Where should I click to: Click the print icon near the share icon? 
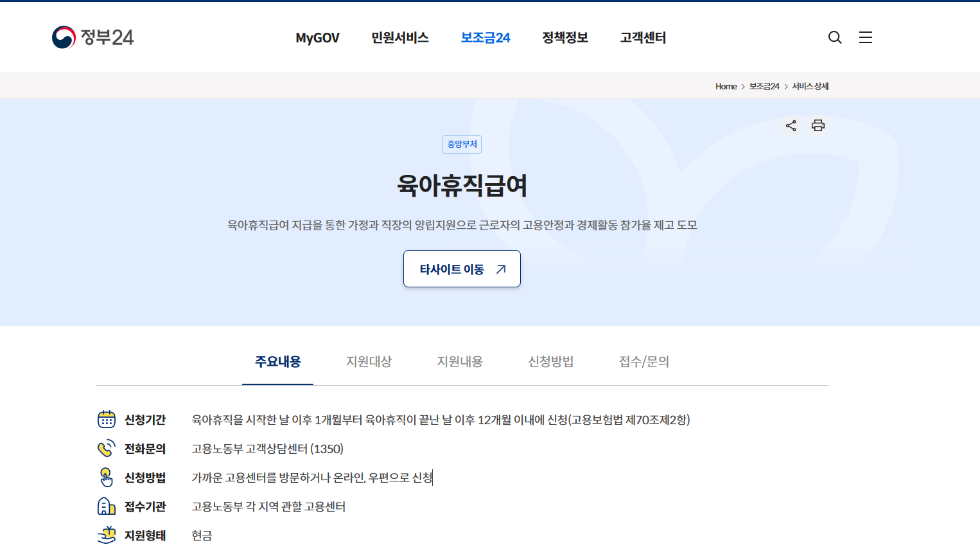click(x=818, y=125)
